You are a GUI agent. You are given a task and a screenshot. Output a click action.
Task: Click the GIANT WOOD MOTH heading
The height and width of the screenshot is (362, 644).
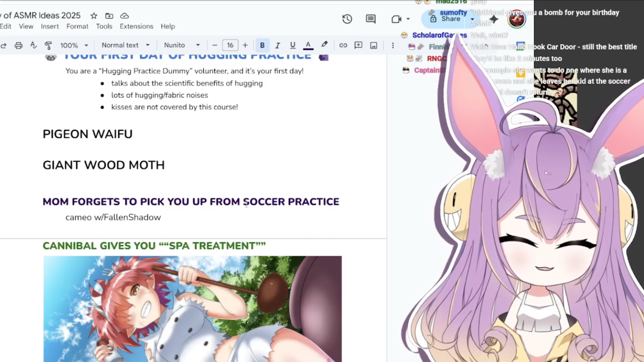[x=104, y=165]
